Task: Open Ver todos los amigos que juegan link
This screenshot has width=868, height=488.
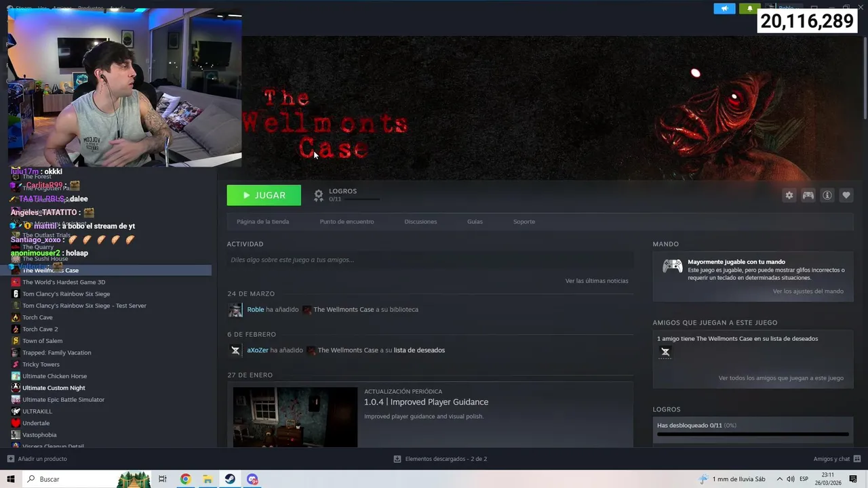Action: [781, 378]
